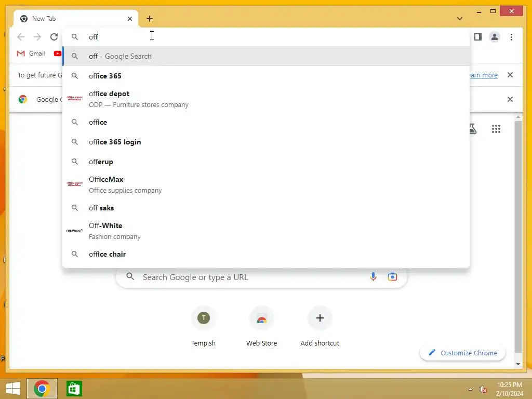Select the 'off saks' suggestion
The image size is (532, 399).
267,208
